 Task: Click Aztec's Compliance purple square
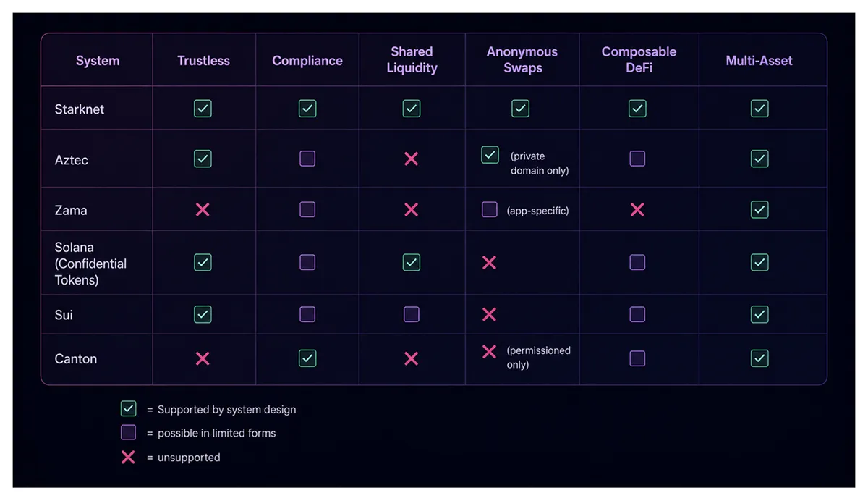pos(307,159)
